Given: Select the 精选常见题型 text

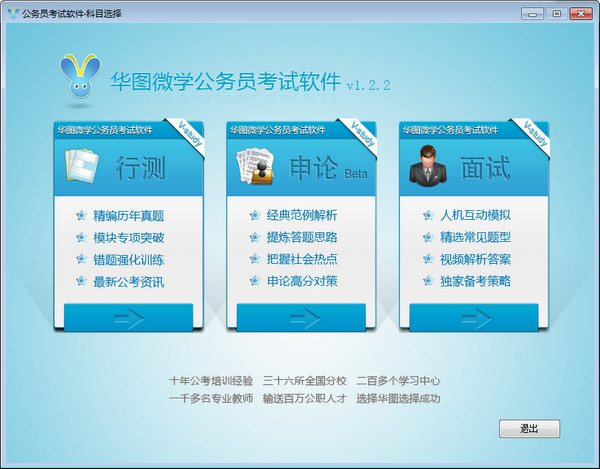Looking at the screenshot, I should point(475,237).
